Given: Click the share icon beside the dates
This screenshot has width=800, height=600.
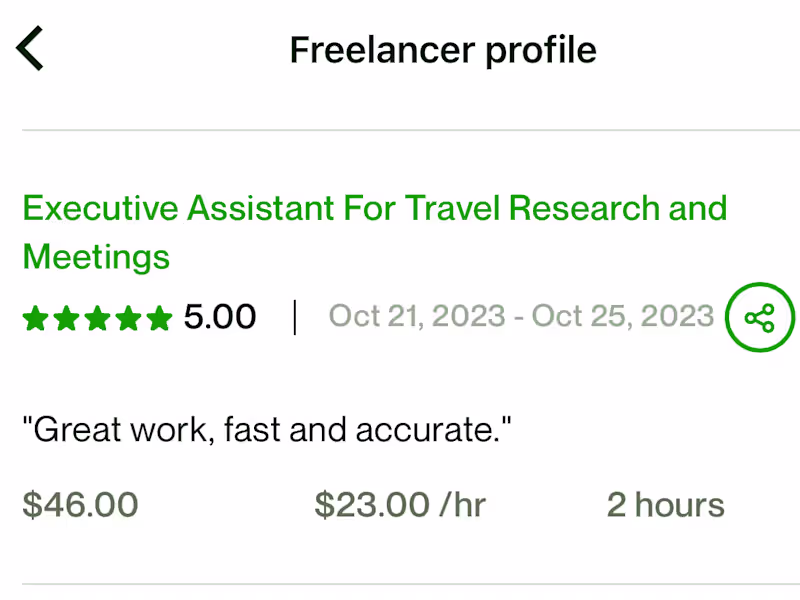Looking at the screenshot, I should click(x=760, y=319).
